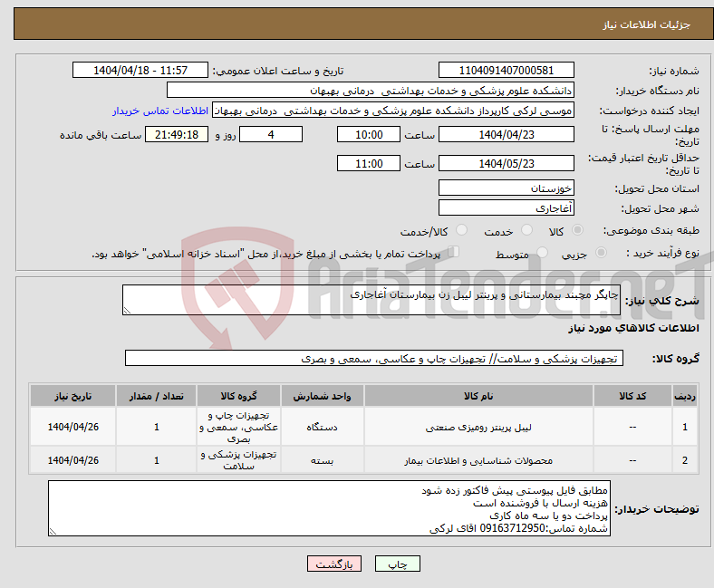Click the جزئیات اطلاعات نیاز page header

click(647, 24)
